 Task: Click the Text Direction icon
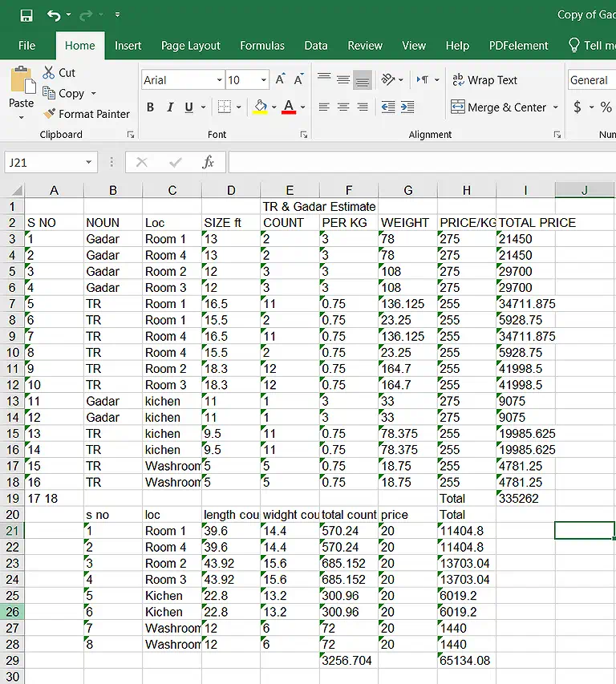click(423, 79)
